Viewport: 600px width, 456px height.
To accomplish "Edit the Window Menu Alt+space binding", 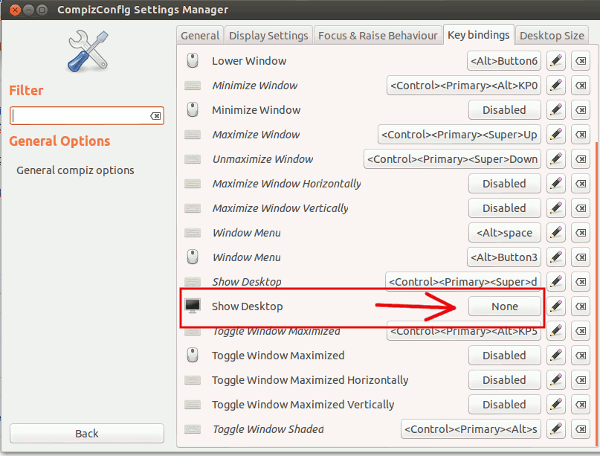I will [x=556, y=233].
